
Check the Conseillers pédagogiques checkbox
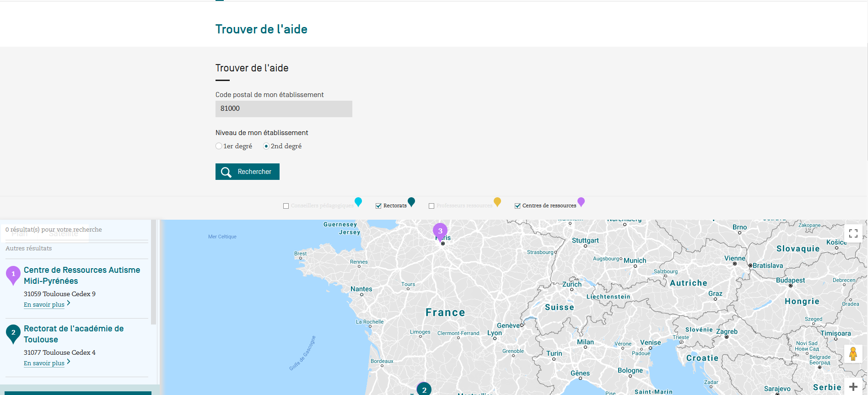[286, 206]
